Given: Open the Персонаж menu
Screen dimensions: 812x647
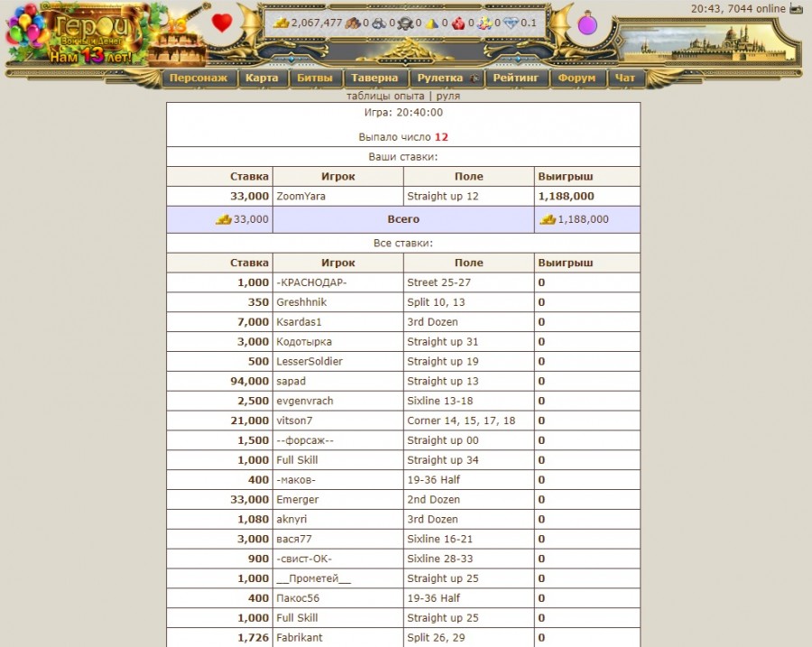Looking at the screenshot, I should pos(198,79).
